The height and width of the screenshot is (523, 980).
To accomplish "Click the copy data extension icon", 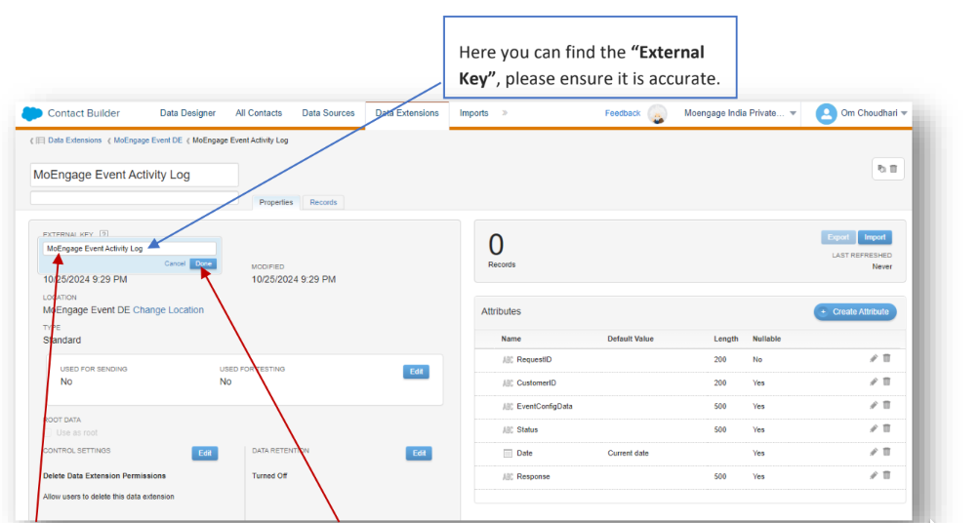I will [x=881, y=169].
